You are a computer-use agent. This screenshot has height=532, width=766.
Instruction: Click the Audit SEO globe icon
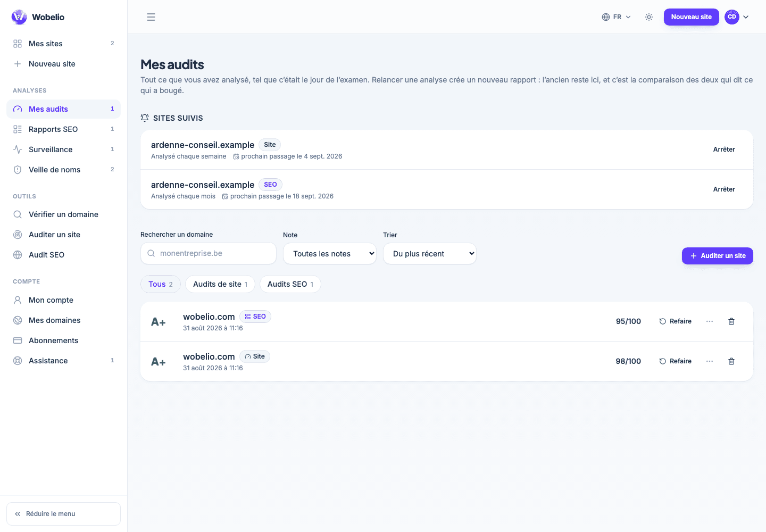click(x=18, y=255)
